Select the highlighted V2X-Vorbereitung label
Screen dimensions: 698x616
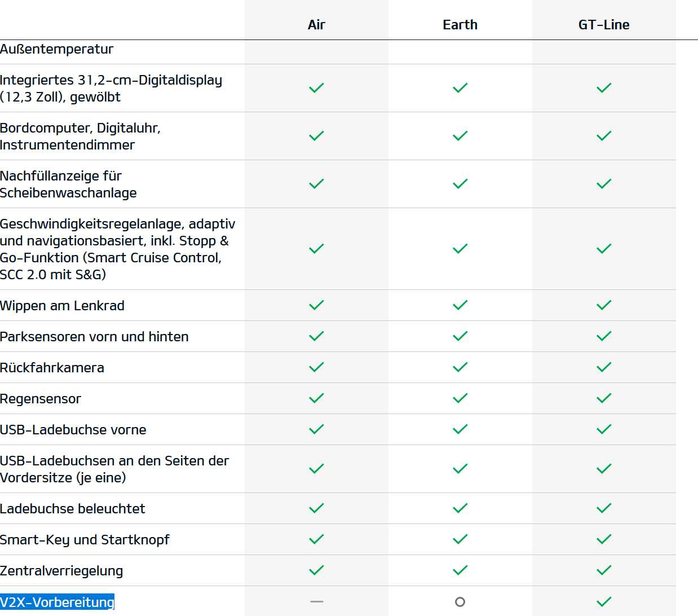pos(57,602)
